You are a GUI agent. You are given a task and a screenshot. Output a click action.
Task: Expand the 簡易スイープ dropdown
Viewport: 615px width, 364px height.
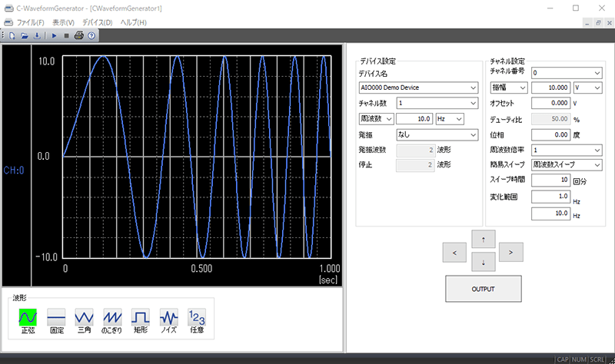567,164
